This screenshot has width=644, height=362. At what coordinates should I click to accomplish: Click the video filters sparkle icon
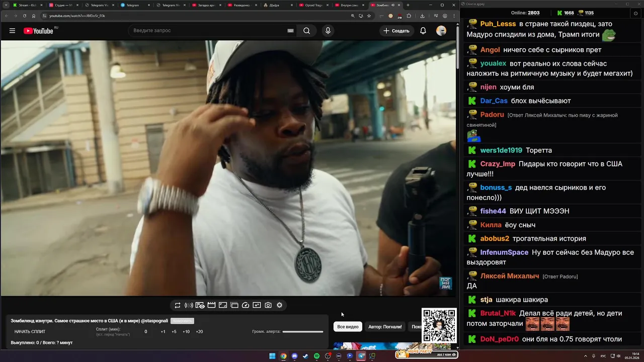(x=257, y=305)
